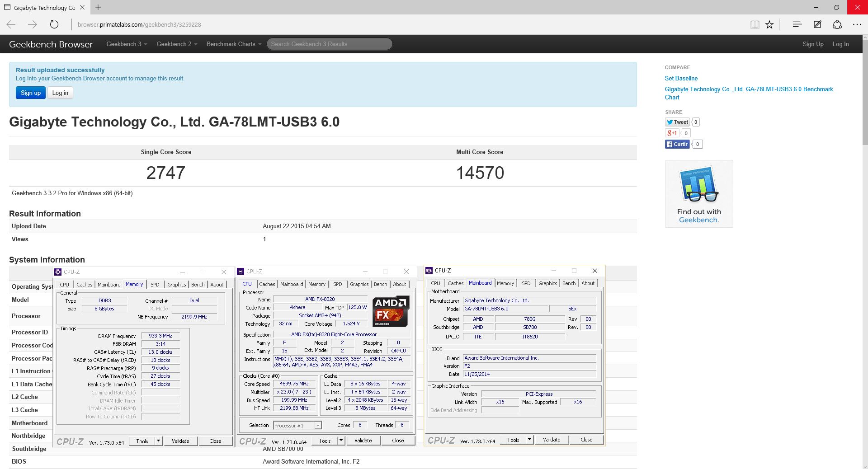The width and height of the screenshot is (868, 469).
Task: Click the AMD FX logo in CPU-Z
Action: coord(391,311)
